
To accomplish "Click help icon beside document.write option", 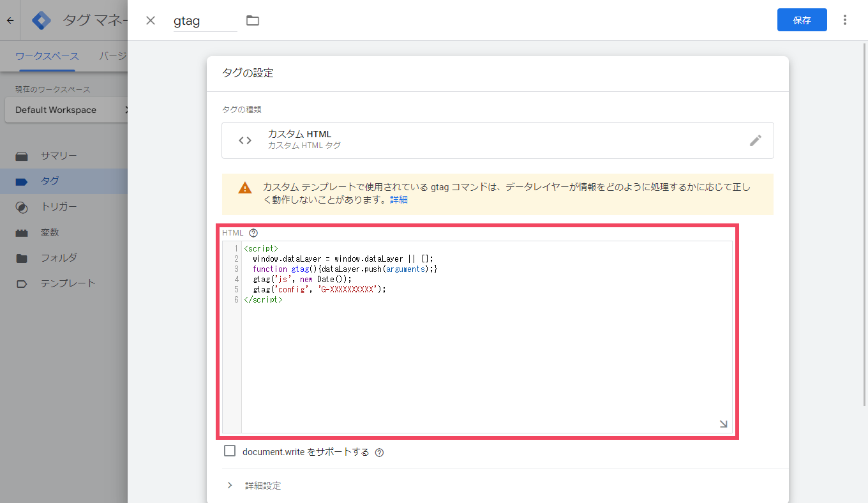I will click(x=379, y=453).
